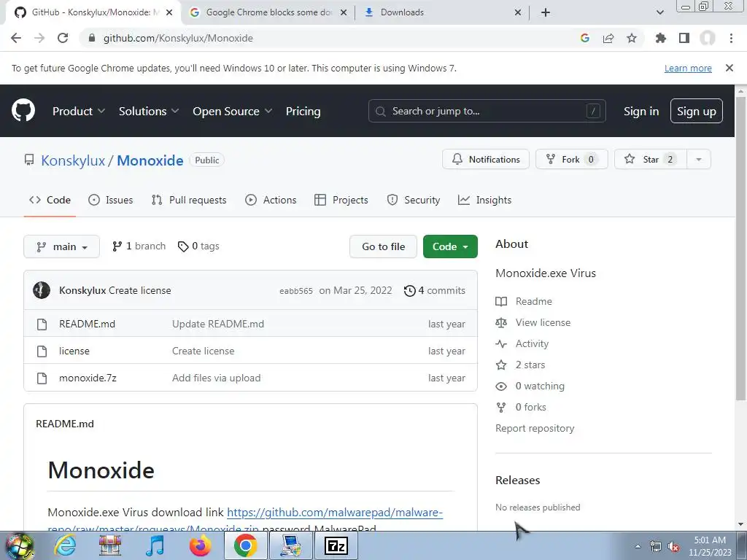This screenshot has height=560, width=747.
Task: Click the network tray icon
Action: click(656, 547)
